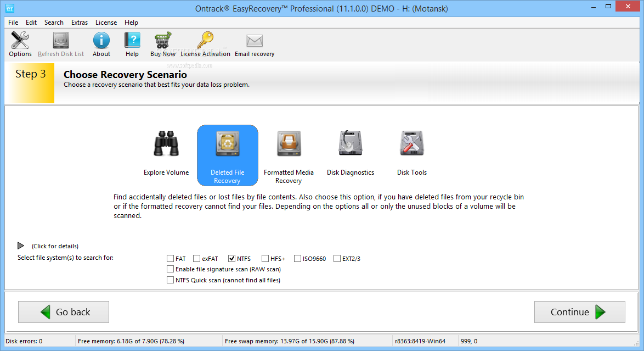Select the Disk Tools scenario
The height and width of the screenshot is (351, 644).
(412, 153)
